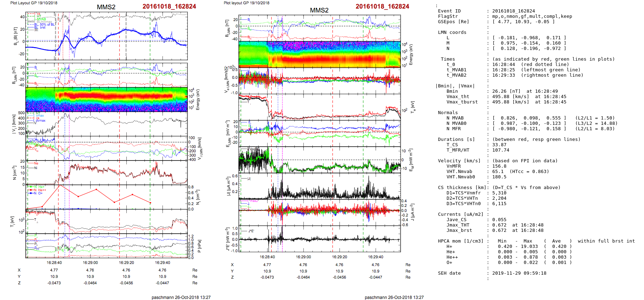Click the 'Durations [s]' heading
Screen dimensions: 644x300
pos(456,139)
